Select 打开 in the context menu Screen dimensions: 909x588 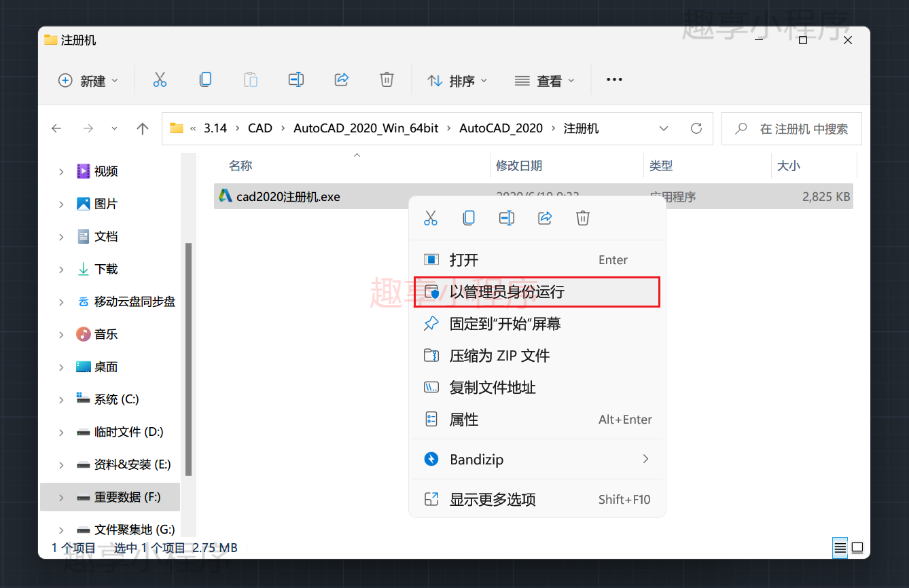(x=537, y=259)
